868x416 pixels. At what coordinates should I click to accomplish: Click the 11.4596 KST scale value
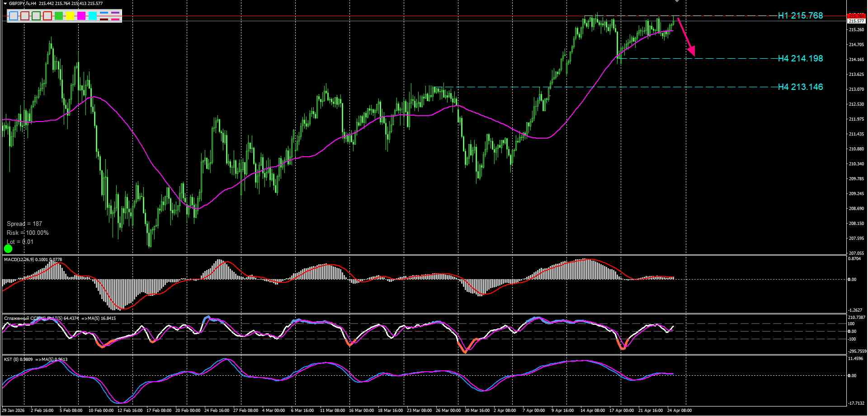856,359
